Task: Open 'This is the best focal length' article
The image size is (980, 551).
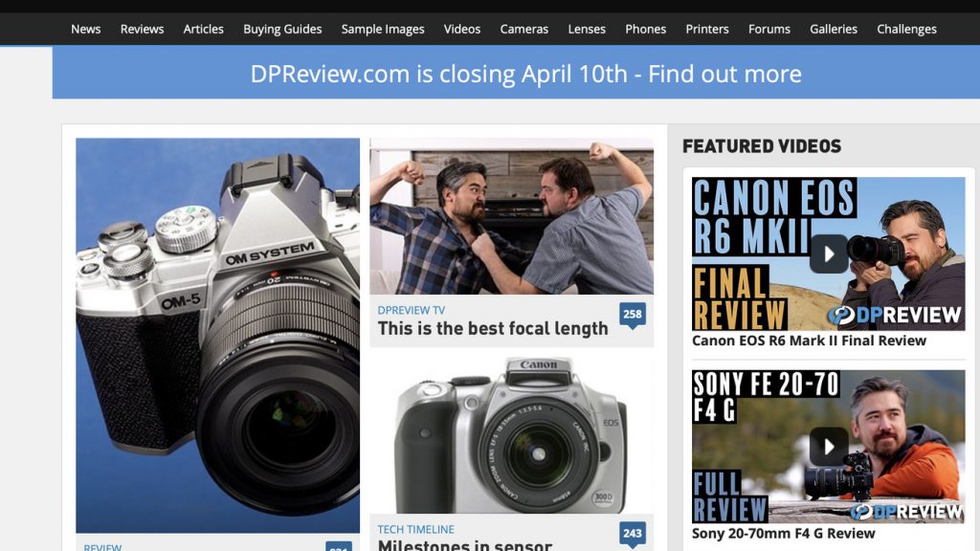Action: [x=493, y=328]
